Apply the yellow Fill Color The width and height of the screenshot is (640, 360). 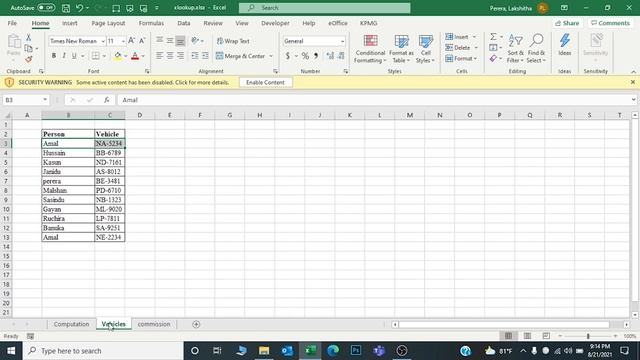tap(118, 56)
